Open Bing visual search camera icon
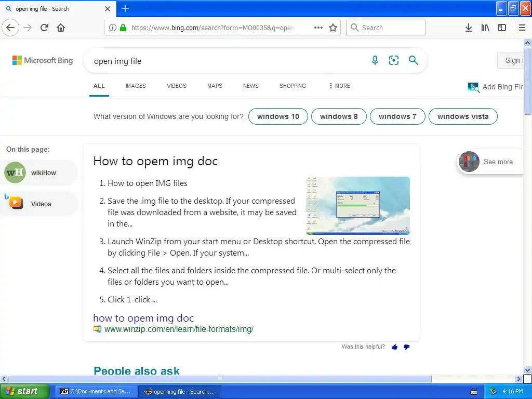532x399 pixels. (394, 60)
